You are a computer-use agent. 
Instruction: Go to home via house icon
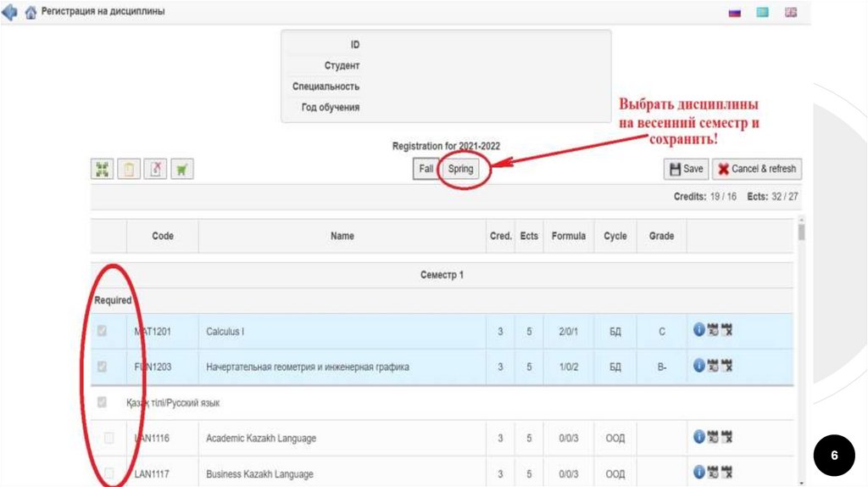(31, 12)
